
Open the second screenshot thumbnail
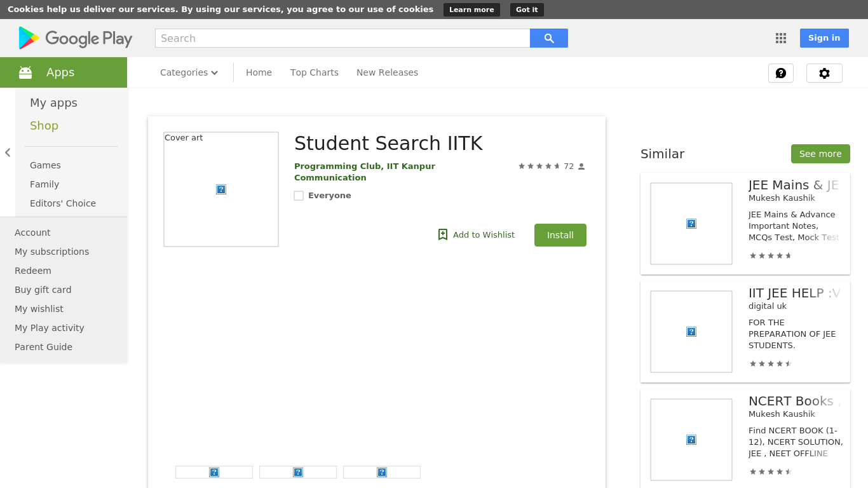(x=298, y=472)
